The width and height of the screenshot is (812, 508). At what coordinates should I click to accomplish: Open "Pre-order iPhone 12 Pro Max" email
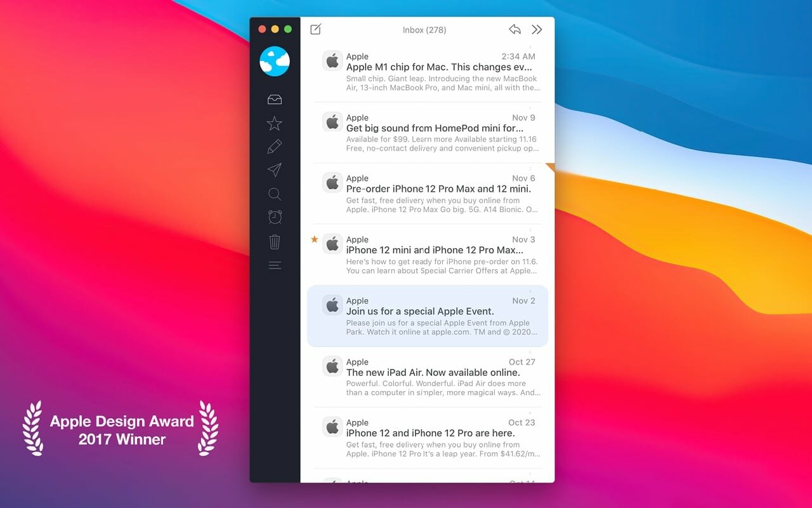point(428,194)
